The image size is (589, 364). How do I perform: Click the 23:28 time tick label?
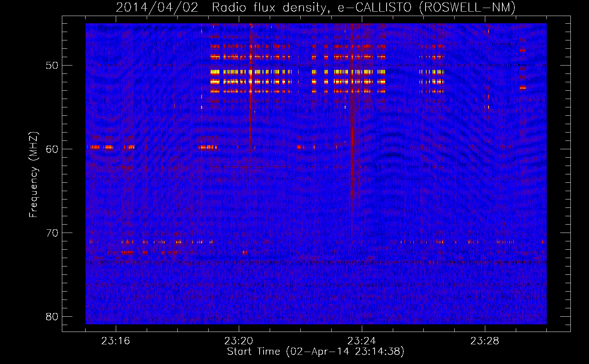485,341
